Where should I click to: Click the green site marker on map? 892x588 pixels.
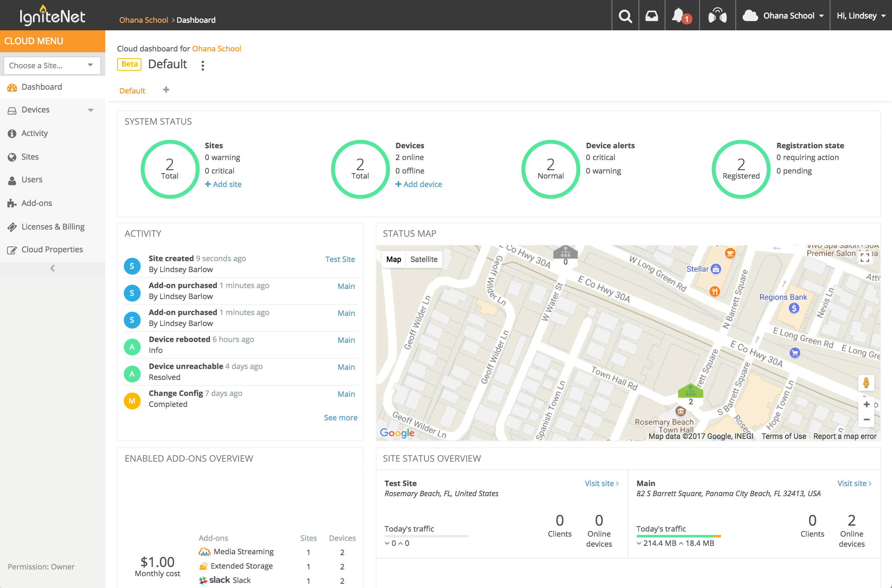pyautogui.click(x=690, y=391)
